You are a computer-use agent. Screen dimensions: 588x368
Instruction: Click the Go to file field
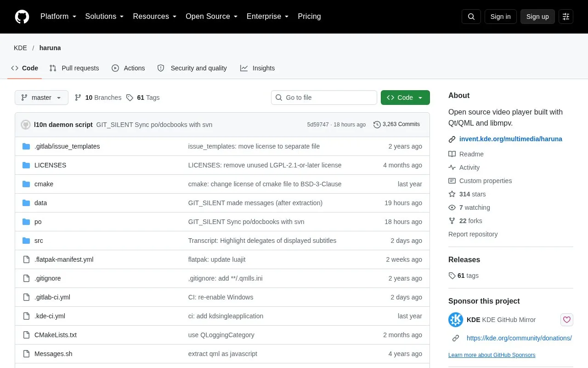[x=324, y=98]
